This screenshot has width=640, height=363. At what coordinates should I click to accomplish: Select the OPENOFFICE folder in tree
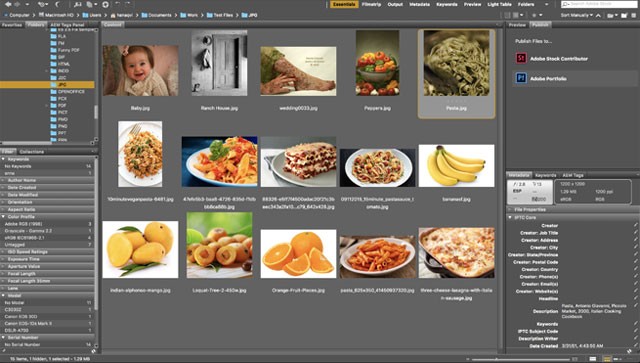click(x=71, y=91)
